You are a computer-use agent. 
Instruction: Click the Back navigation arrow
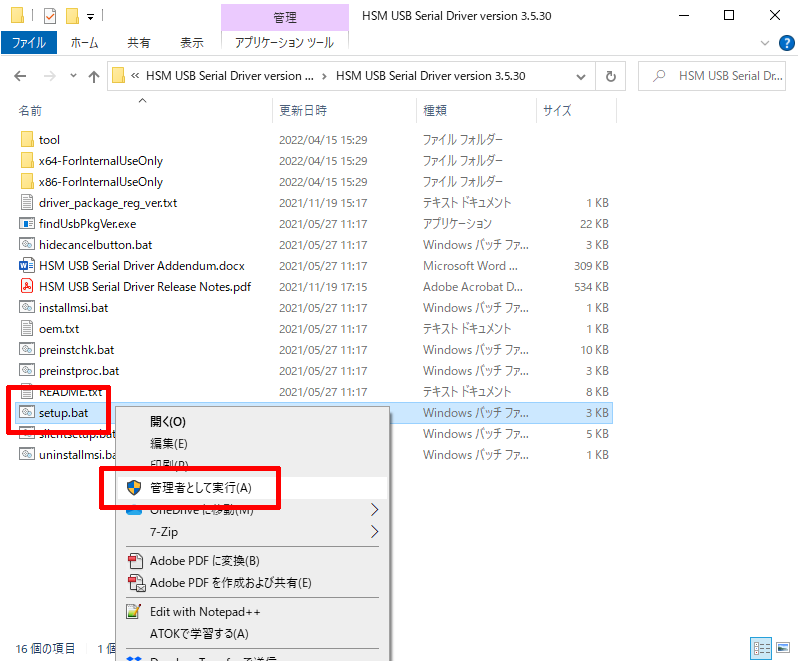click(20, 76)
